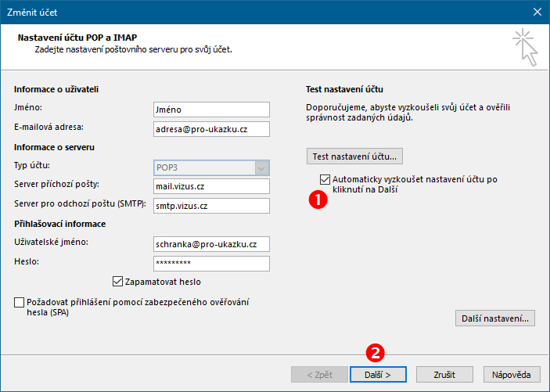Image resolution: width=550 pixels, height=392 pixels.
Task: Click the red step 2 marker
Action: (x=376, y=353)
